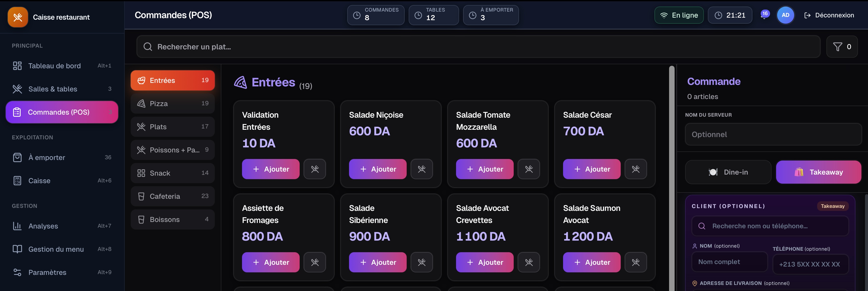
Task: Select the Pizza category
Action: [x=172, y=104]
